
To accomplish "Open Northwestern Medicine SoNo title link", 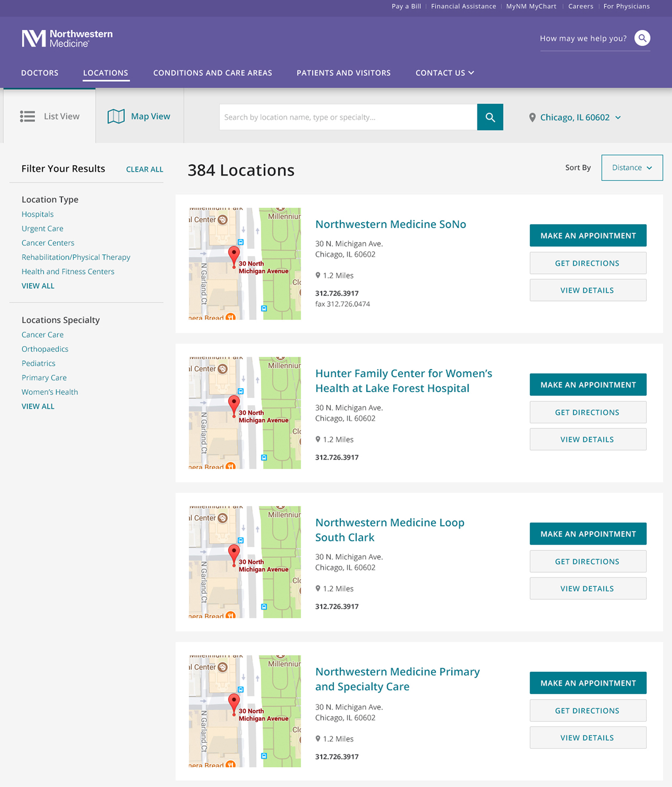I will tap(391, 224).
